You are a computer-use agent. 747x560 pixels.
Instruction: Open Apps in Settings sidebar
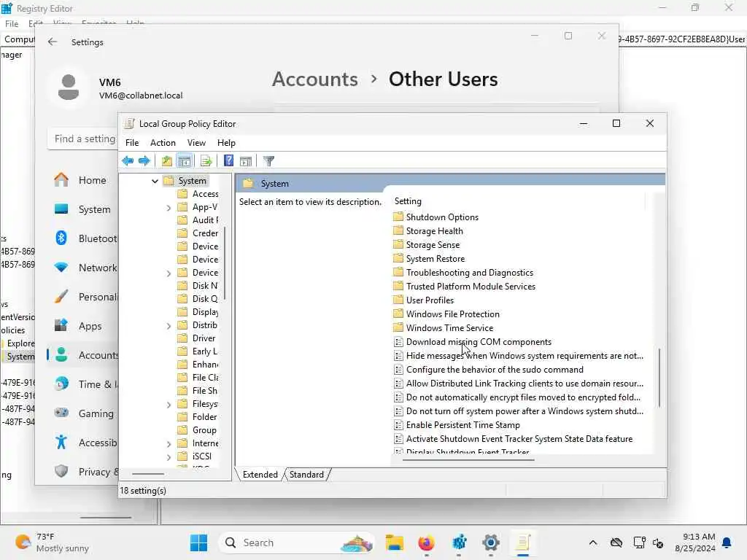point(83,326)
